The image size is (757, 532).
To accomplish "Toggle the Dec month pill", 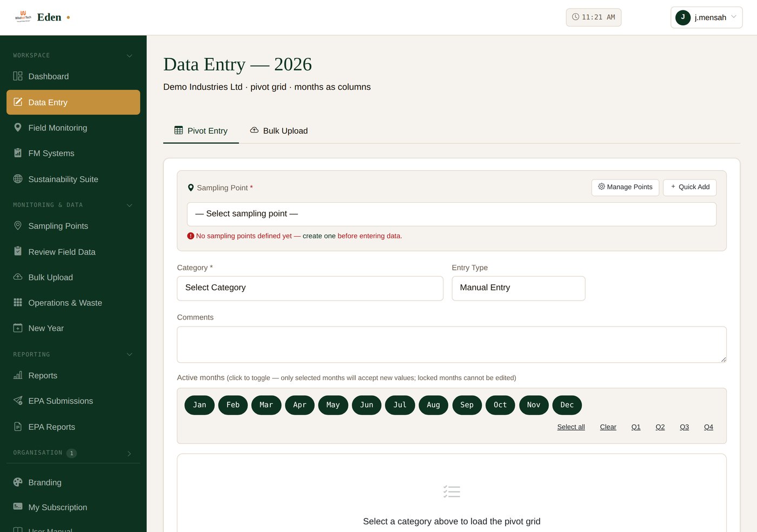I will tap(567, 405).
